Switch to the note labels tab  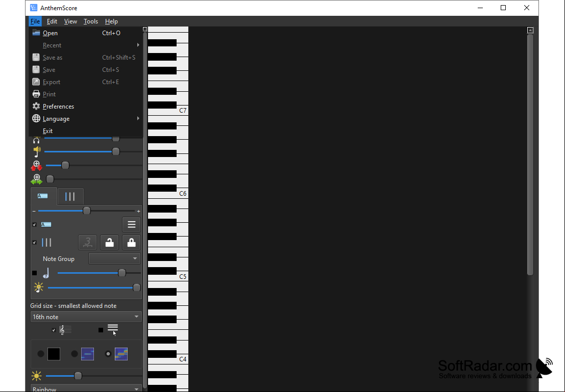(43, 196)
